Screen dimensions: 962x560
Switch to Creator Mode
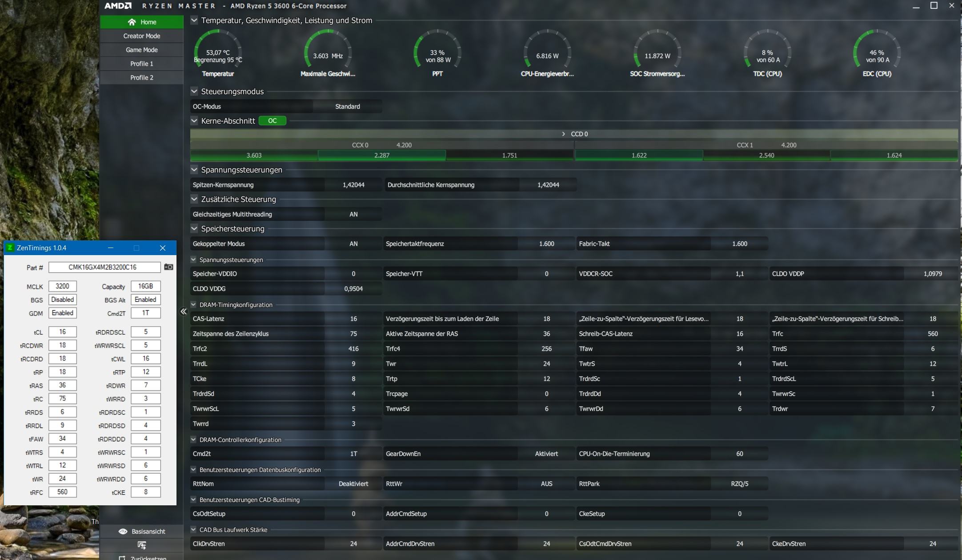(142, 36)
